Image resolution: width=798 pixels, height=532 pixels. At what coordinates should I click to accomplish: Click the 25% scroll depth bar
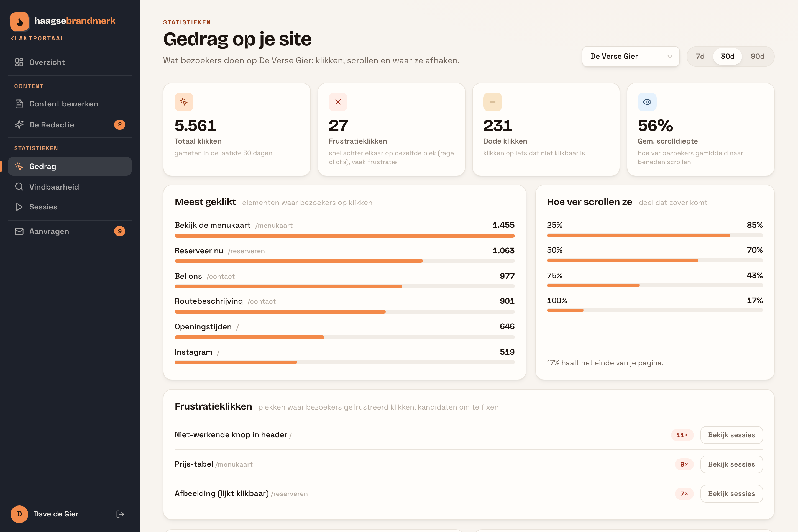click(x=655, y=236)
